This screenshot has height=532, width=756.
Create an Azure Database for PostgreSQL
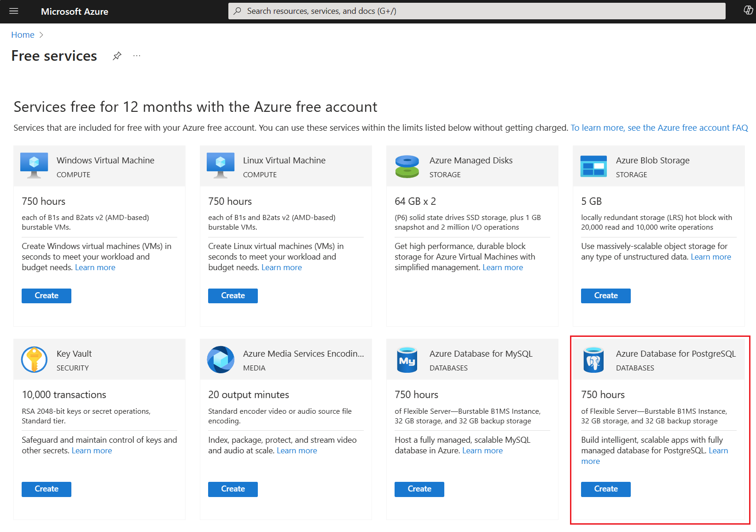(x=606, y=489)
